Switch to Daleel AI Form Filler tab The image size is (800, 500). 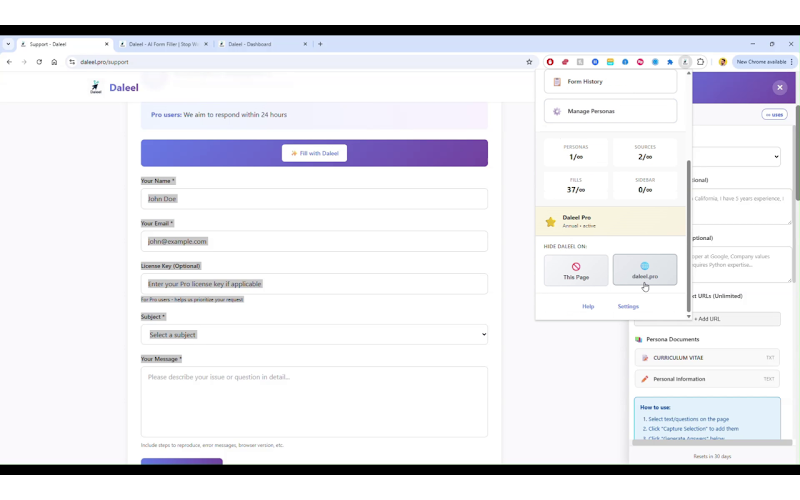click(x=163, y=44)
